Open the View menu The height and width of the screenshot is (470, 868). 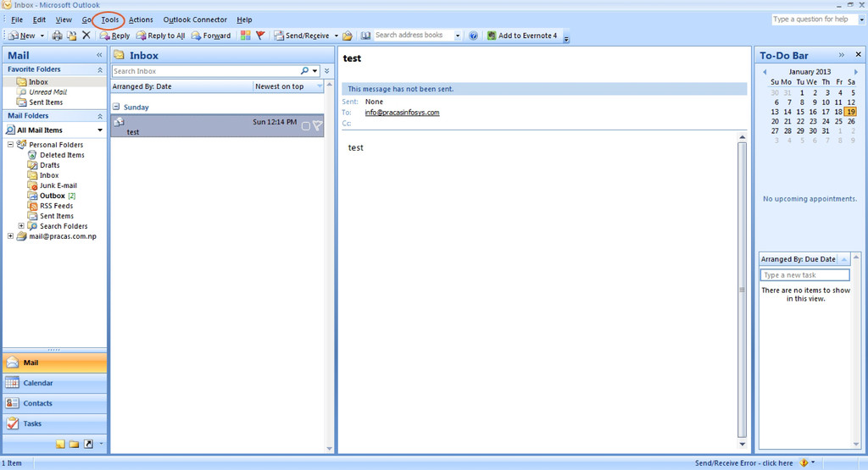[64, 19]
